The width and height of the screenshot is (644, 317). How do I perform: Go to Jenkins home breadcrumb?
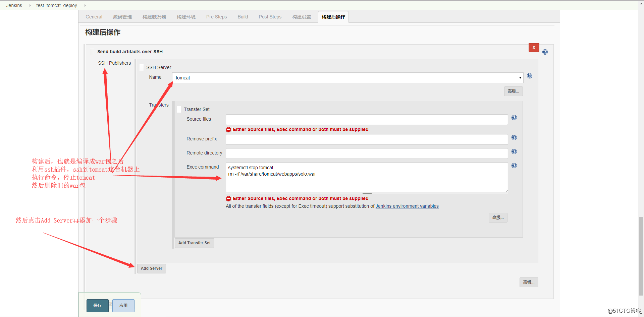pos(14,5)
